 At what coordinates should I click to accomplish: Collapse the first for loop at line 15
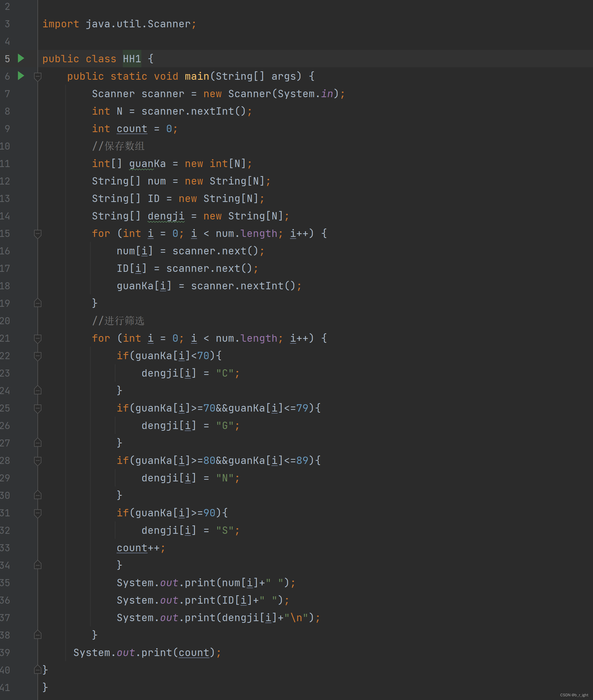coord(38,234)
